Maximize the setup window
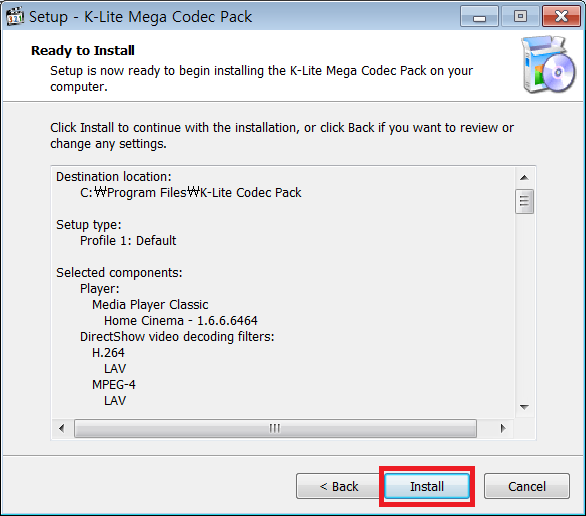This screenshot has width=586, height=516. 520,16
